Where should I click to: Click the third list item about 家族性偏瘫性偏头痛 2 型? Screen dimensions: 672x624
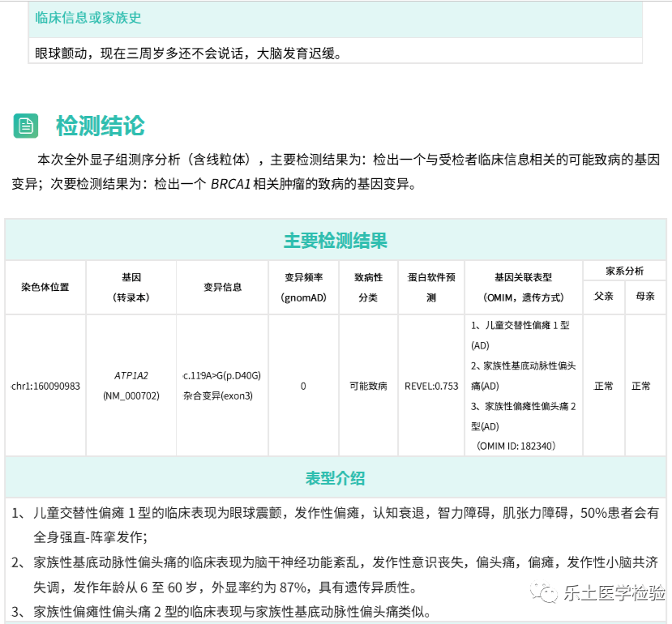click(221, 612)
